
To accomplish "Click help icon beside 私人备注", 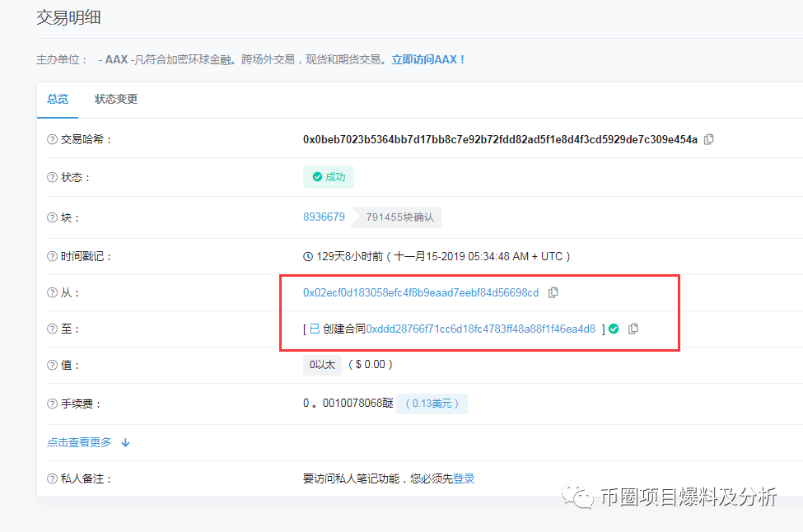I will [x=52, y=478].
